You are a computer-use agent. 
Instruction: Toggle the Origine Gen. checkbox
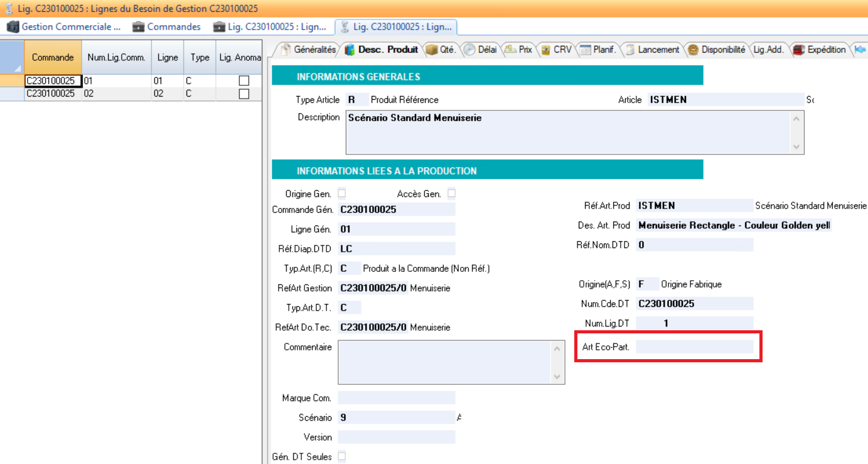(x=342, y=193)
